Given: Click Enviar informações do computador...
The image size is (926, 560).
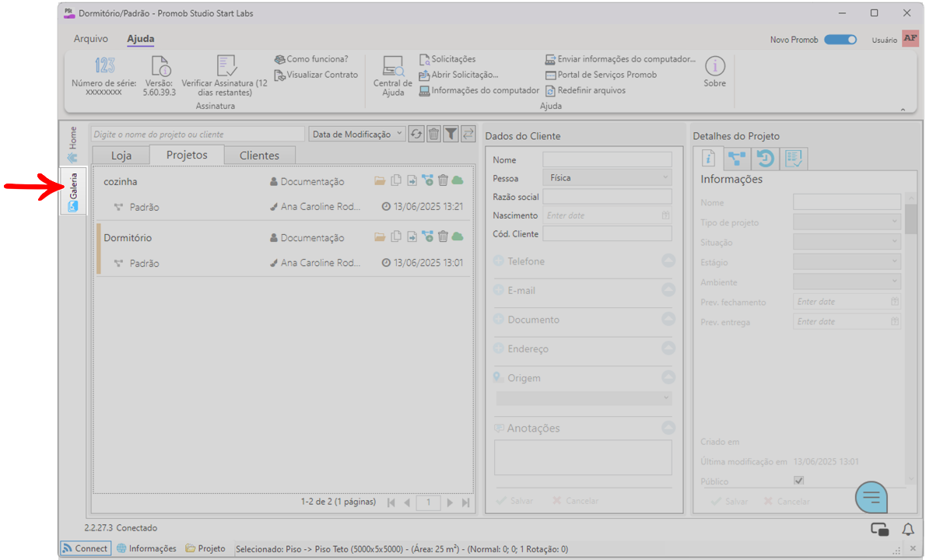Looking at the screenshot, I should coord(620,59).
